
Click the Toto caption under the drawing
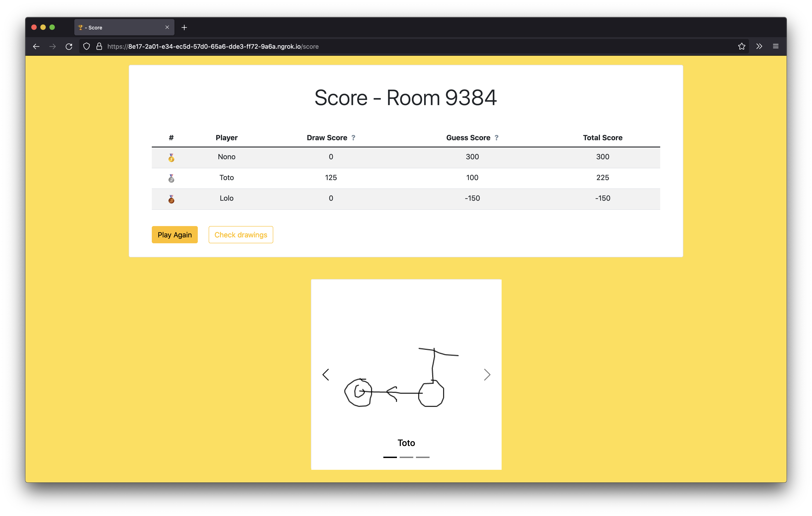tap(406, 443)
